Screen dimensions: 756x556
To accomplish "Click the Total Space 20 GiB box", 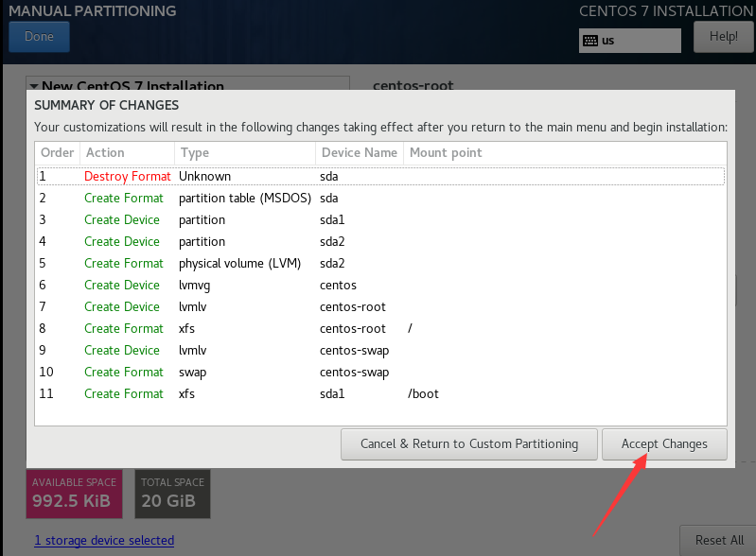I will (x=172, y=495).
